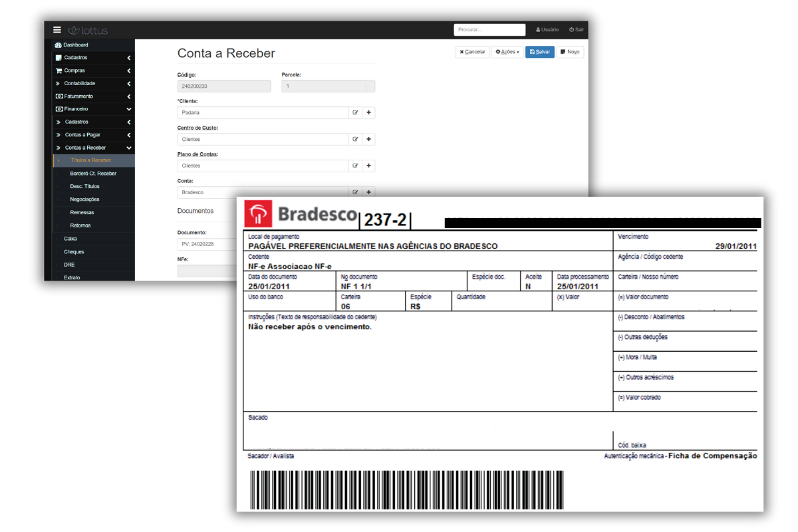Click the Parcela field
Viewport: 798px width, 532px height.
point(324,86)
